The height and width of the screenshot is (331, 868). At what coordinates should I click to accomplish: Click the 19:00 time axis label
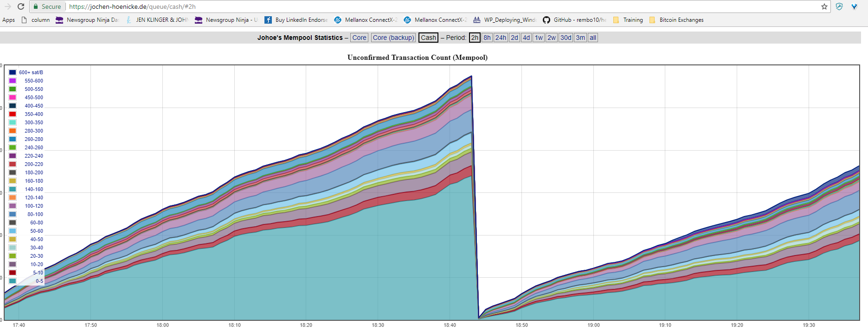click(593, 325)
